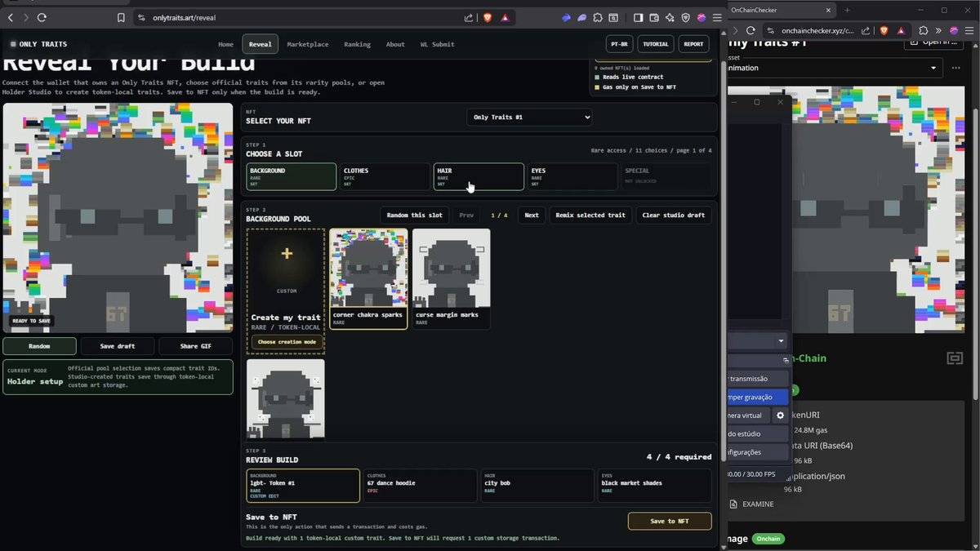Select the corner chakra sparks trait card
Screen dimensions: 980x551
click(x=368, y=279)
